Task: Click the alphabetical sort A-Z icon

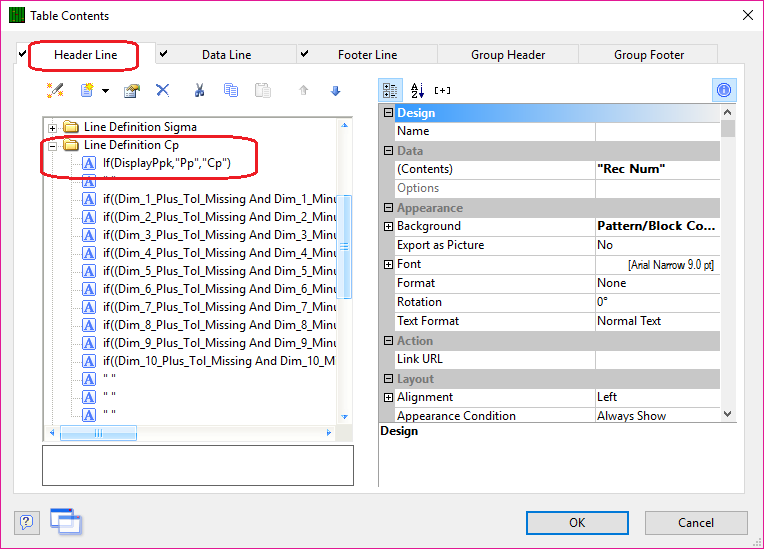Action: coord(417,90)
